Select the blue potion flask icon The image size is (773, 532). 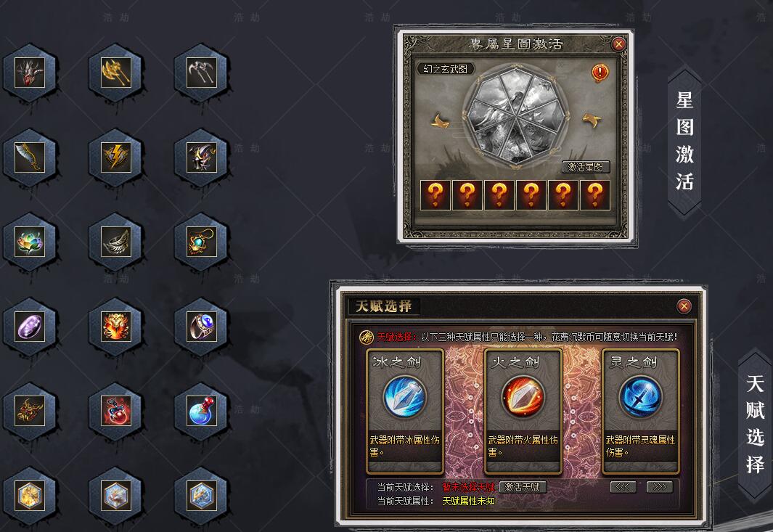(202, 411)
